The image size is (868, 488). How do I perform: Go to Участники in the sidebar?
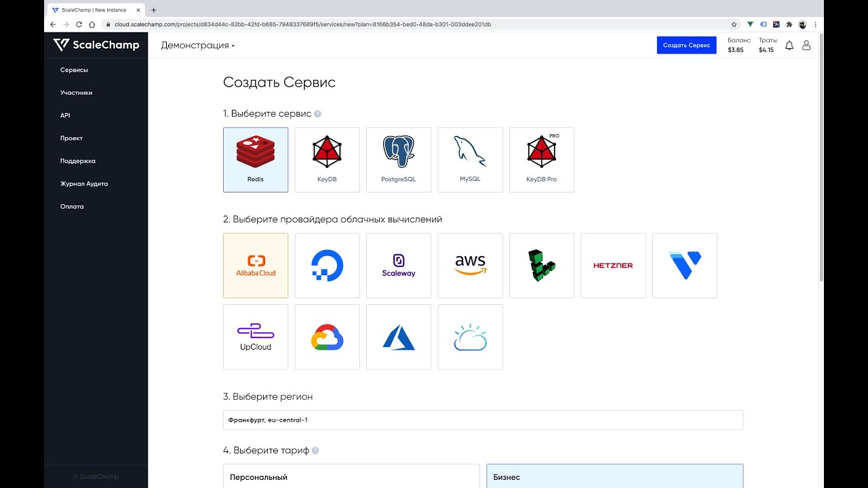tap(76, 93)
